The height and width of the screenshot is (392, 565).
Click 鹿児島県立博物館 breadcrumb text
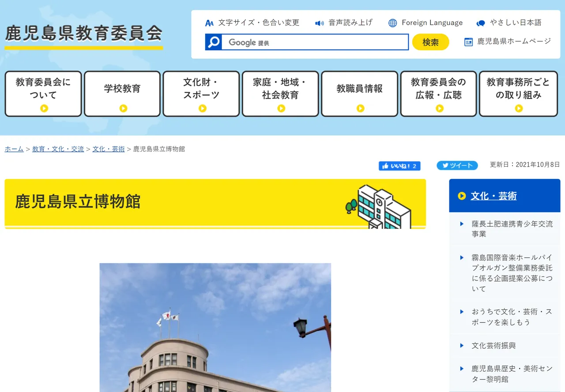click(x=159, y=149)
